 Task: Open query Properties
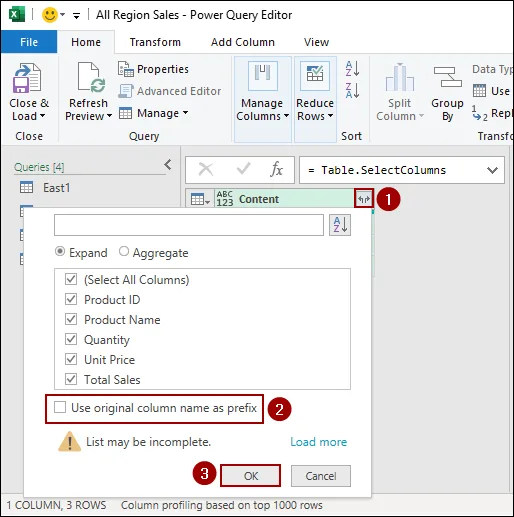pos(153,69)
